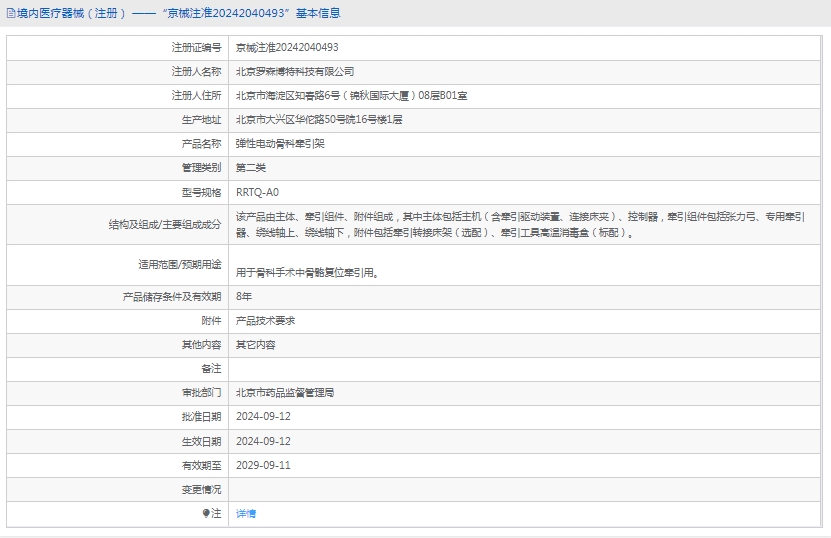Click the document icon before 境内医疗器械
Viewport: 831px width, 538px height.
pyautogui.click(x=11, y=14)
